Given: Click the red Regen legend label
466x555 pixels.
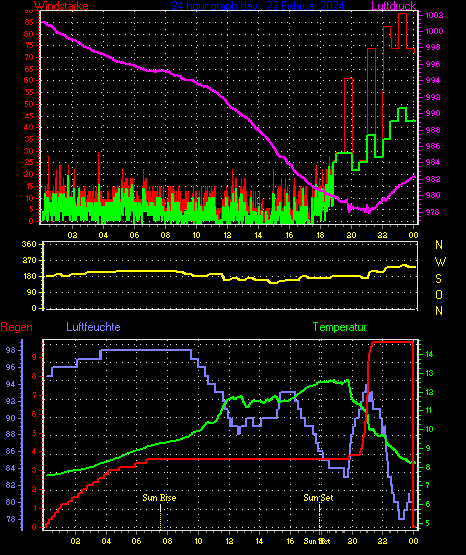Looking at the screenshot, I should point(16,327).
